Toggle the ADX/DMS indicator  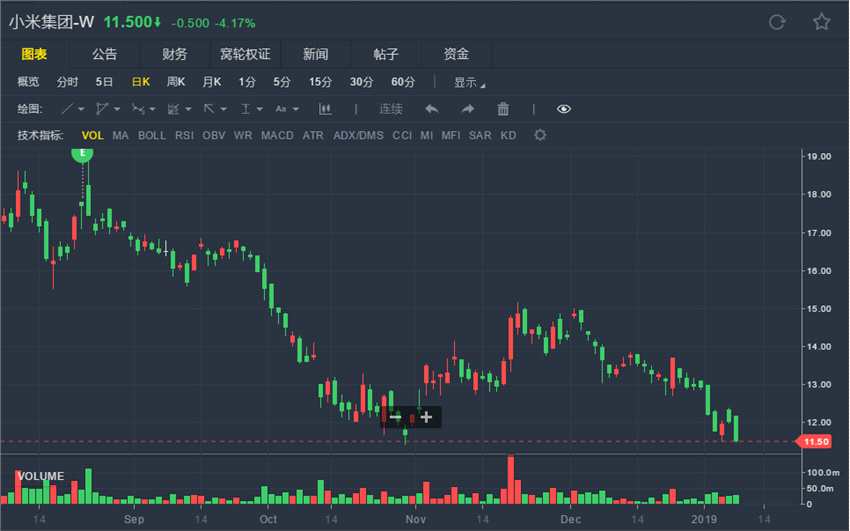pos(358,135)
